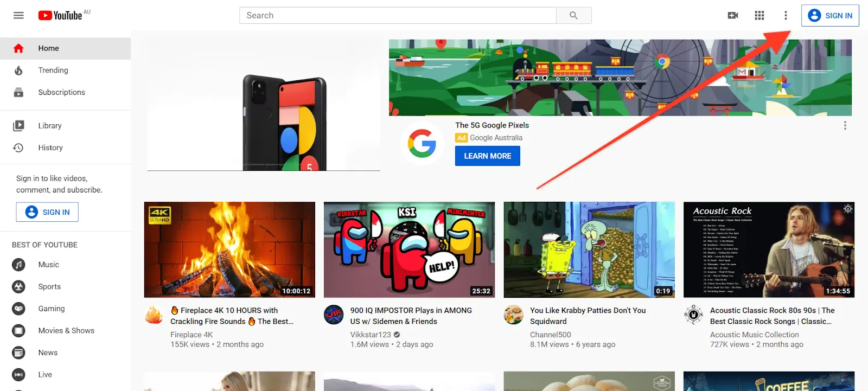Open Fireplace 4K 10 HOURS video thumbnail

pos(229,250)
